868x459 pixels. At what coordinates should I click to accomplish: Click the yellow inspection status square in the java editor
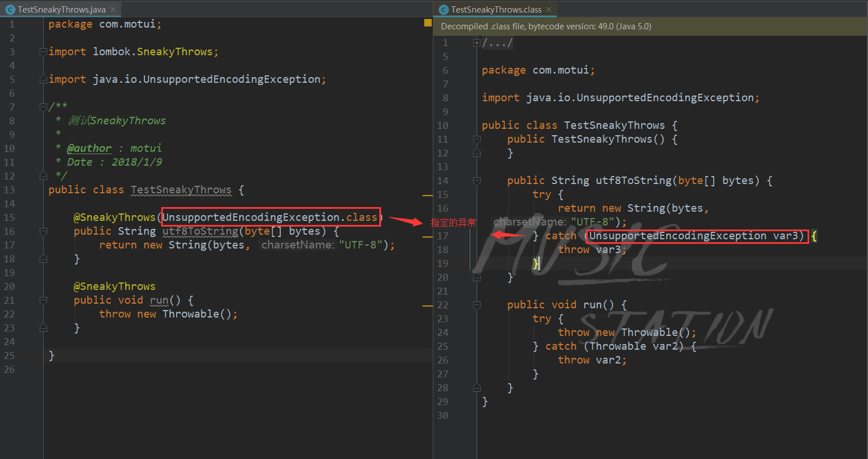tap(428, 23)
